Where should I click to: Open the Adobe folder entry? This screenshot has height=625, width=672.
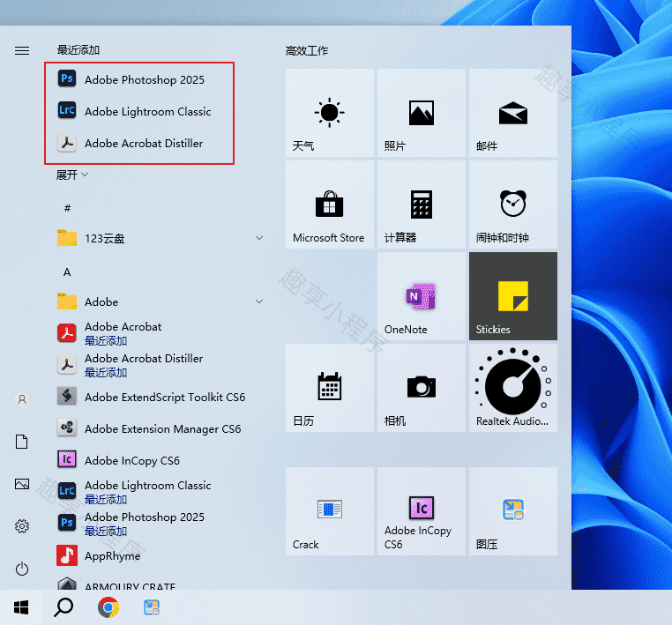pyautogui.click(x=160, y=301)
